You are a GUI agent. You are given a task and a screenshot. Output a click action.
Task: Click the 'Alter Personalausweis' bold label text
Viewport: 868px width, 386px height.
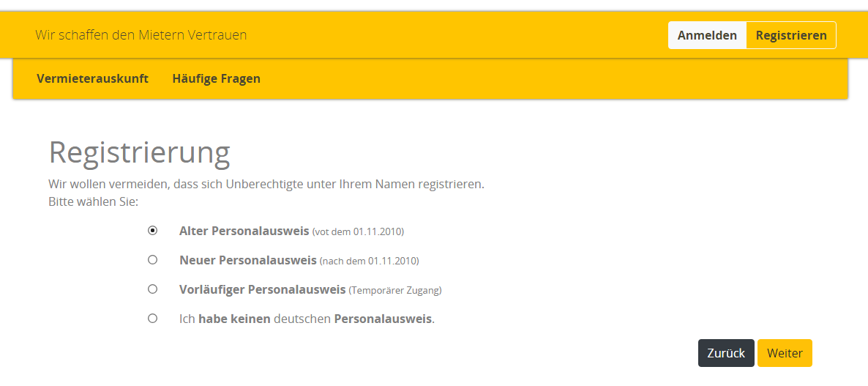tap(244, 231)
